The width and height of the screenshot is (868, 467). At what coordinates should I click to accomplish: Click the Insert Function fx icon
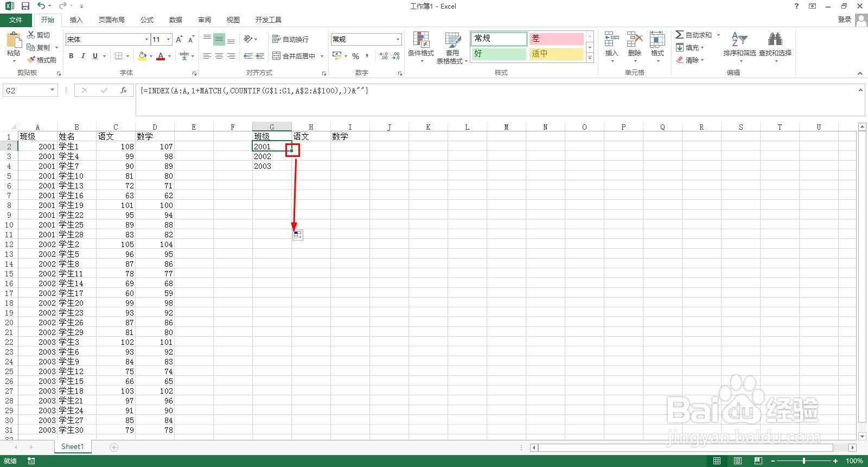[x=124, y=90]
